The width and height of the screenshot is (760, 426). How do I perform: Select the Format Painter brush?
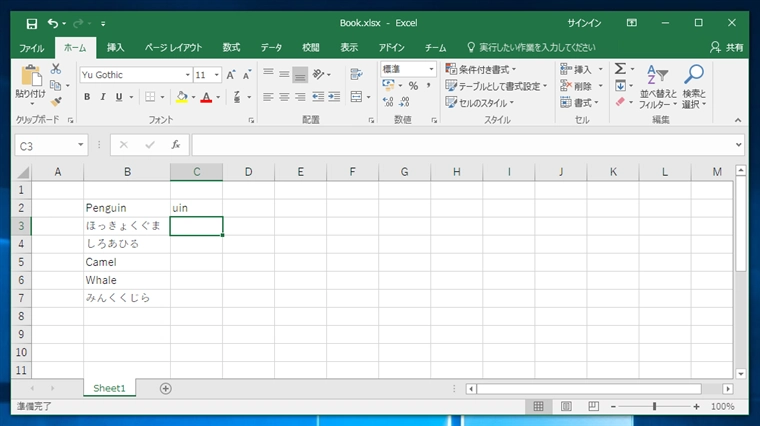pyautogui.click(x=56, y=101)
